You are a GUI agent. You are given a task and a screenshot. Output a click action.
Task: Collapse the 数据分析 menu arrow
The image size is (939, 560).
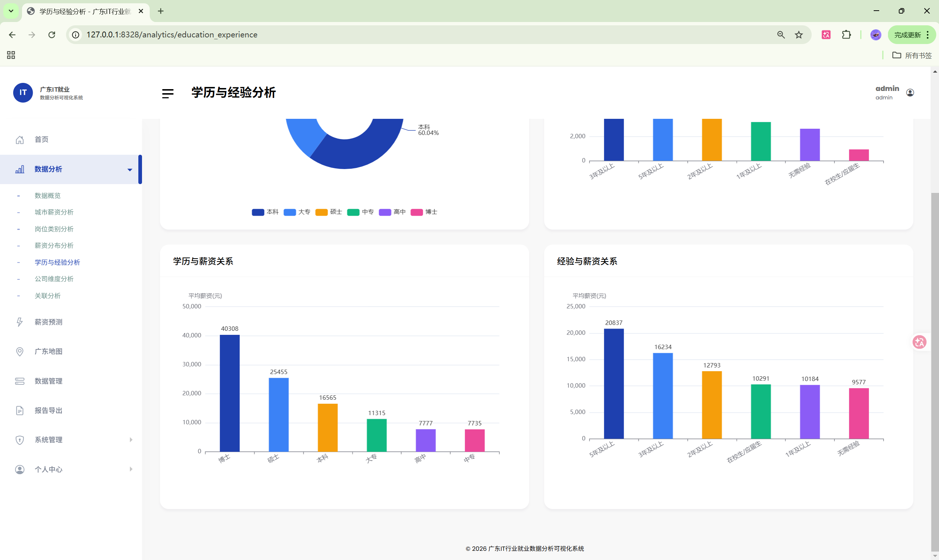(x=130, y=170)
